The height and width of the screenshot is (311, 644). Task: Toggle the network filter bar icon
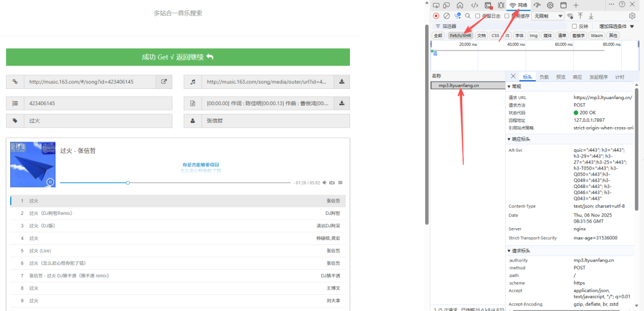(x=457, y=16)
